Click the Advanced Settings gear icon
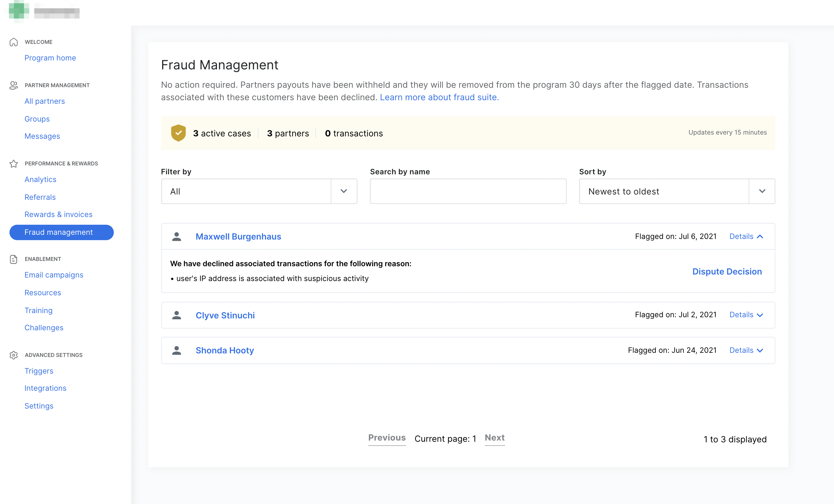 click(x=14, y=355)
